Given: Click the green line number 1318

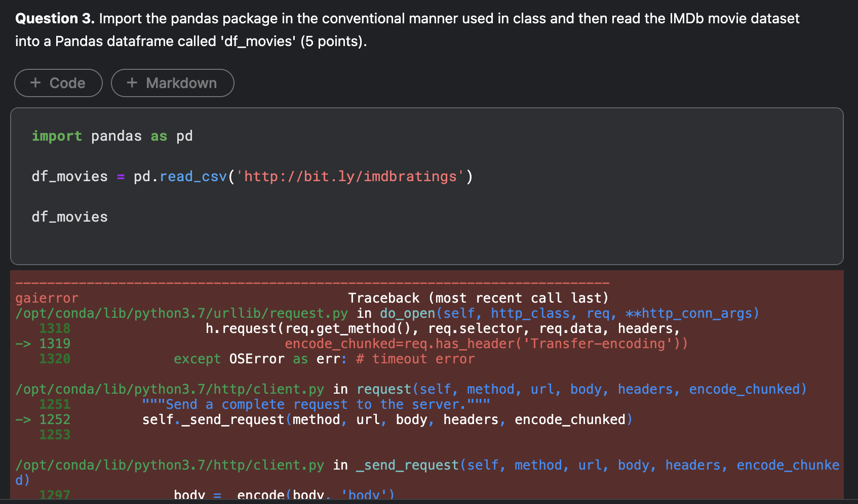Looking at the screenshot, I should pyautogui.click(x=55, y=328).
